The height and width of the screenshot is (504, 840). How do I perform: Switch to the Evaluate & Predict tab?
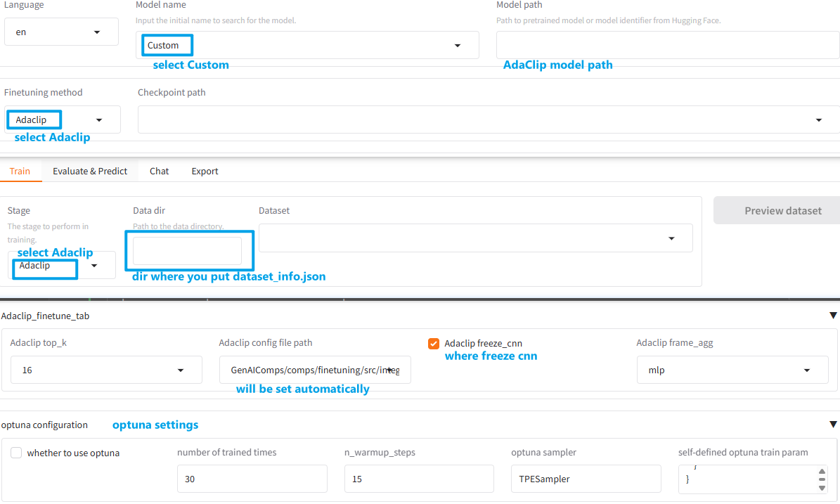tap(90, 171)
